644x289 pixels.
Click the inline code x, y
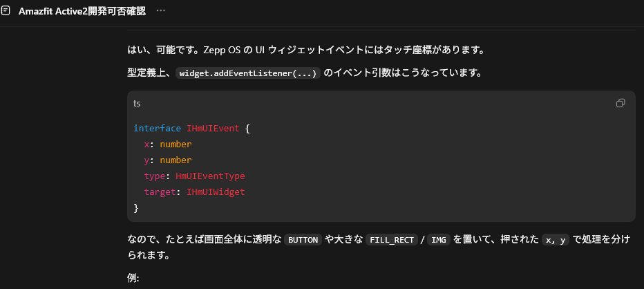(556, 240)
